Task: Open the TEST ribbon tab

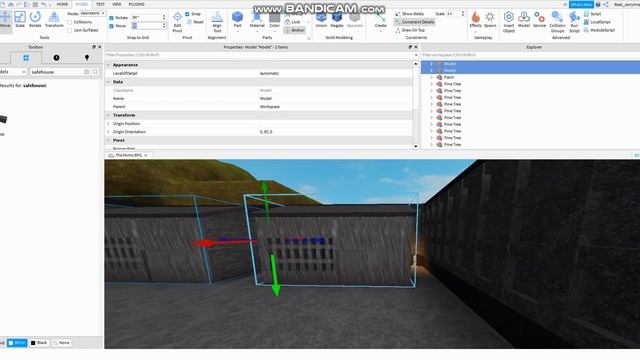Action: (x=100, y=4)
